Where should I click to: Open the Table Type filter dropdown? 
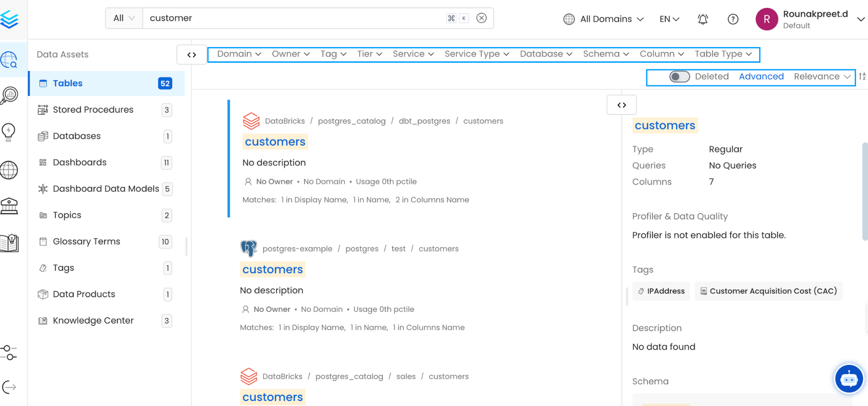(x=723, y=54)
